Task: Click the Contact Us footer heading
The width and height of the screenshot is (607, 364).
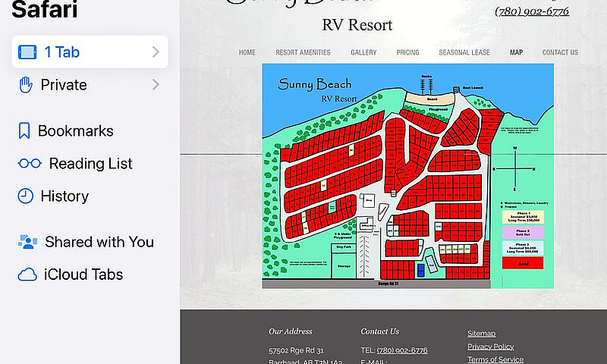Action: 380,331
